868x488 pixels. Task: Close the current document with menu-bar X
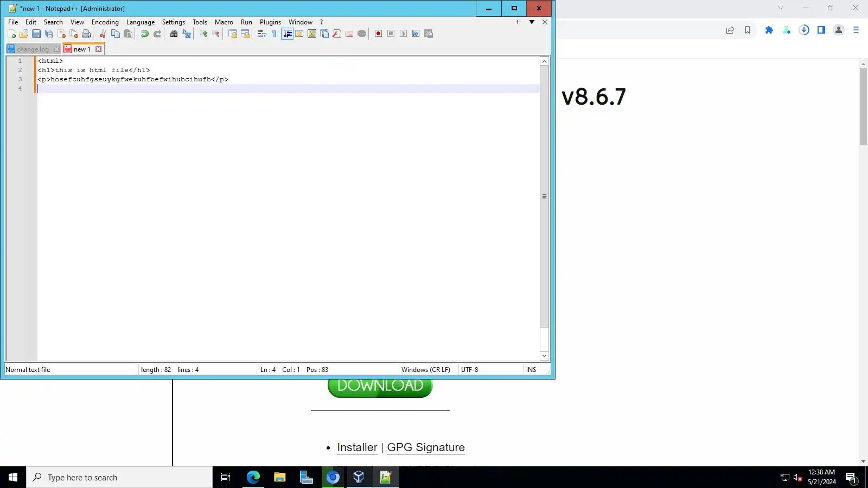(545, 22)
